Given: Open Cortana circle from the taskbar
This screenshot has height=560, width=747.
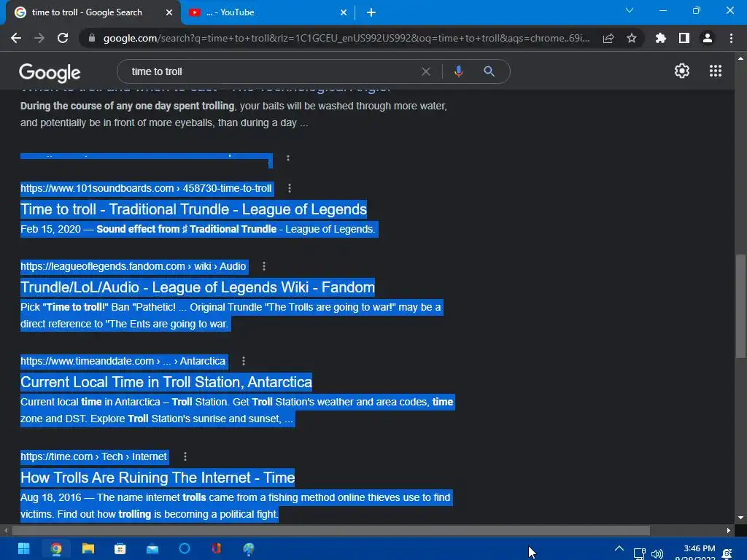Looking at the screenshot, I should click(x=185, y=549).
